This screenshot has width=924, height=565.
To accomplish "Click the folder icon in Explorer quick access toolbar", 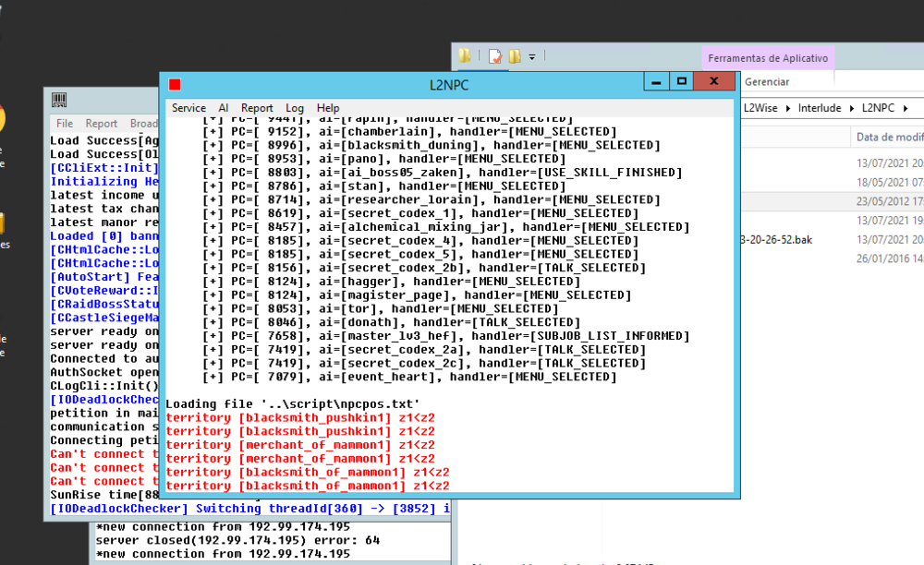I will pos(464,55).
